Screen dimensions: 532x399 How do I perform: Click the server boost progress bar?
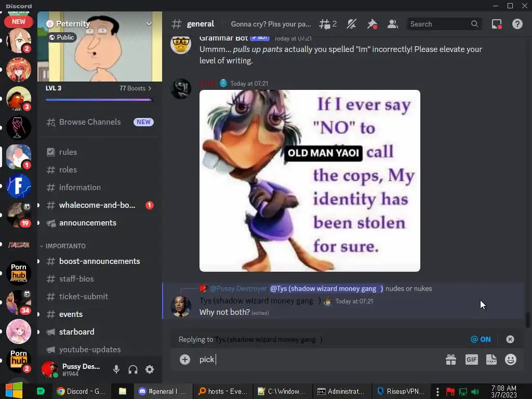[x=99, y=100]
